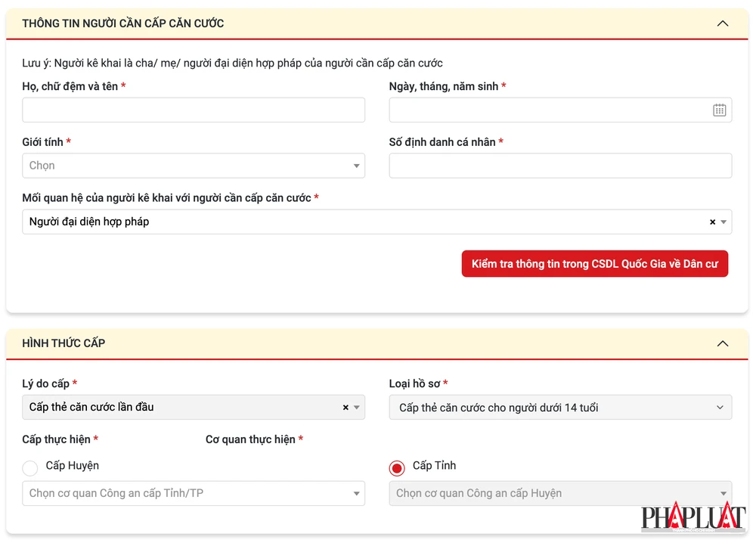The image size is (756, 540).
Task: Select the 'Cấp Tỉnh' radio button
Action: click(x=397, y=468)
